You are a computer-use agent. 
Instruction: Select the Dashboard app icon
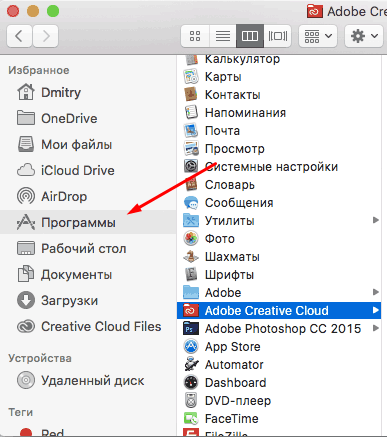(x=191, y=383)
